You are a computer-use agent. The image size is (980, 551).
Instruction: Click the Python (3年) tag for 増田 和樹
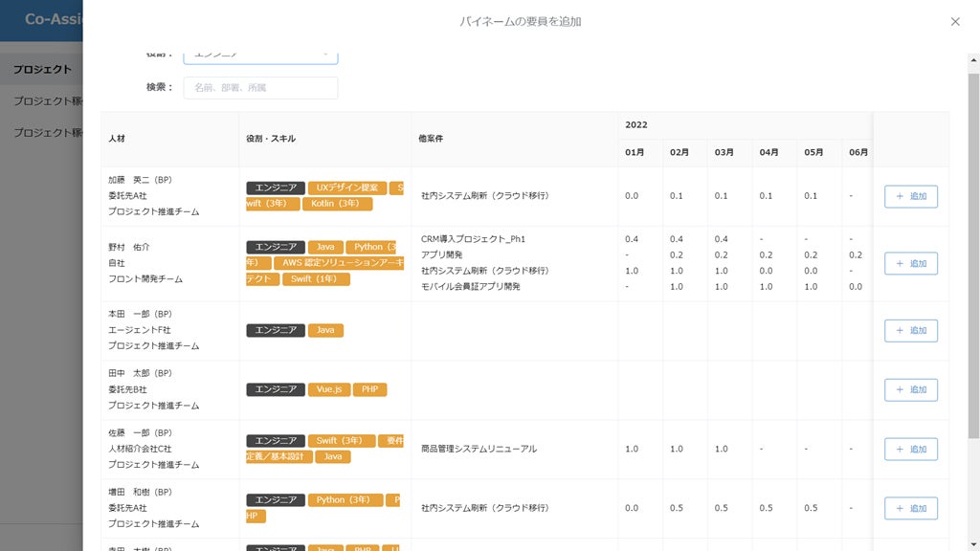(345, 500)
